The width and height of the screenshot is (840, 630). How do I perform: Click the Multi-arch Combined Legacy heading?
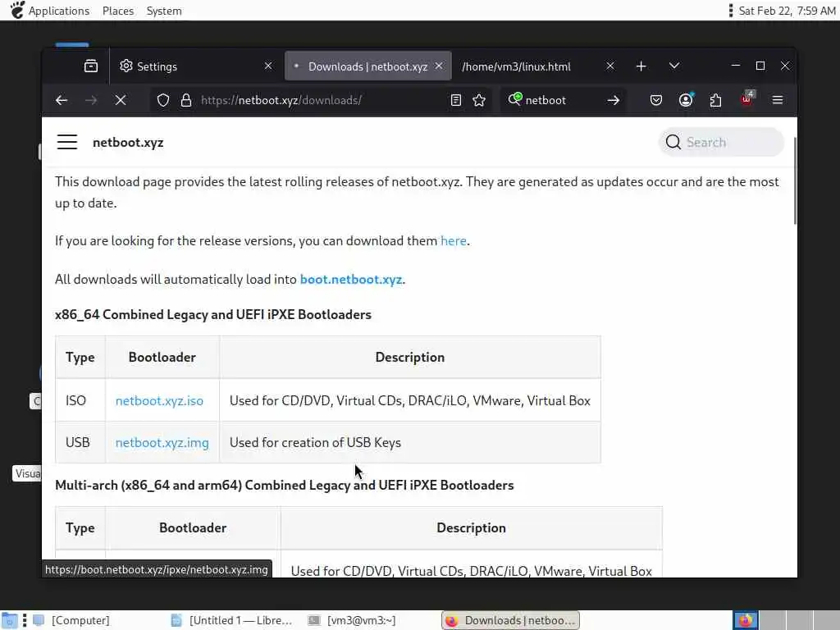[x=285, y=485]
